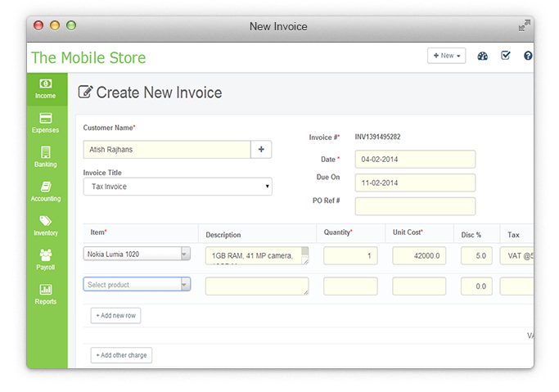Click the Description column header

[x=223, y=235]
